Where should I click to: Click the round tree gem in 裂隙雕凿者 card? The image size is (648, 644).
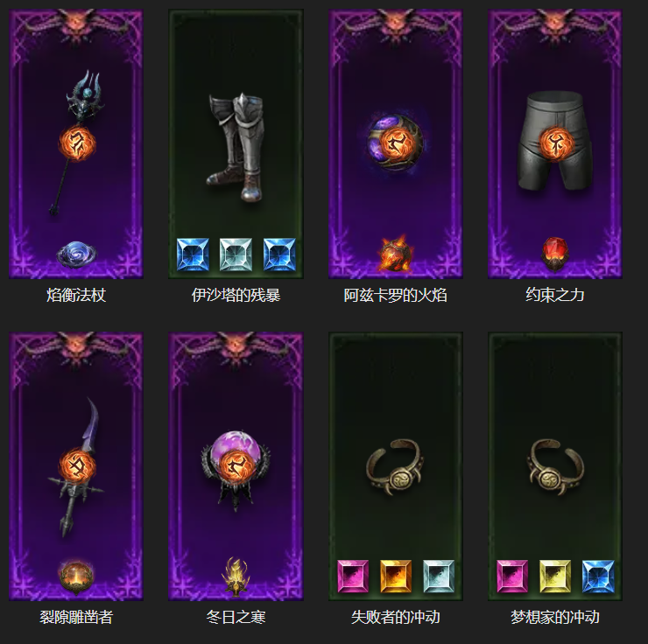click(x=76, y=577)
